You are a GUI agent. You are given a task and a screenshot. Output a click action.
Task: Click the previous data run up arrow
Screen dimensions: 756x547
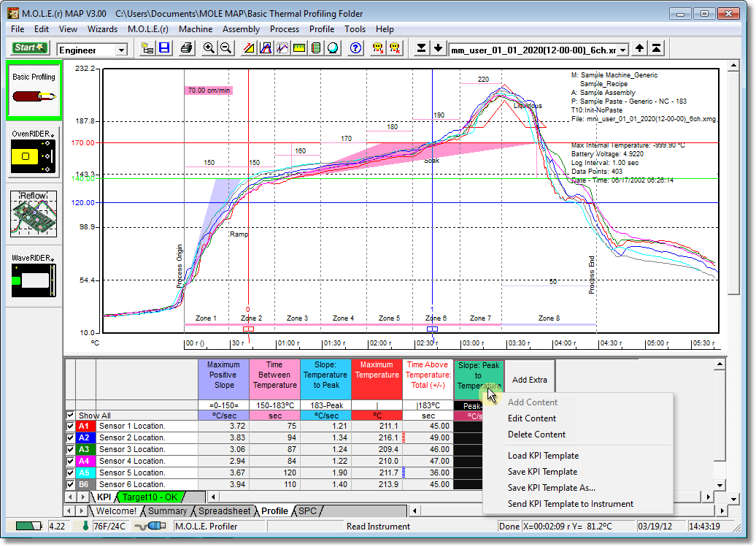(x=639, y=48)
